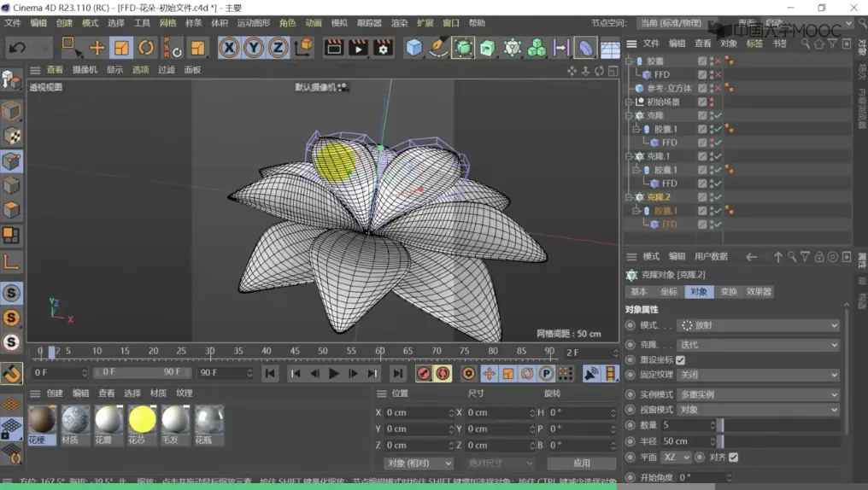Toggle the X axis lock icon
This screenshot has height=490, width=868.
point(228,48)
